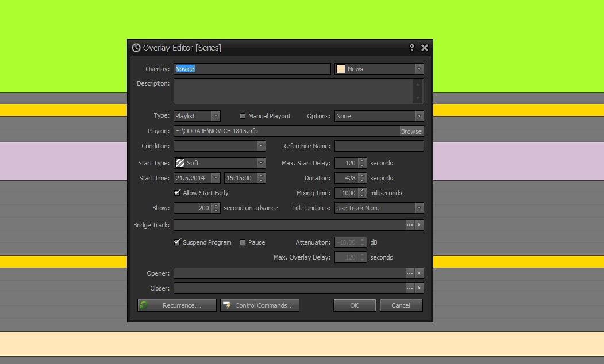Screen dimensions: 604x364
Task: Increase Max. Start Delay with up arrow
Action: point(362,161)
